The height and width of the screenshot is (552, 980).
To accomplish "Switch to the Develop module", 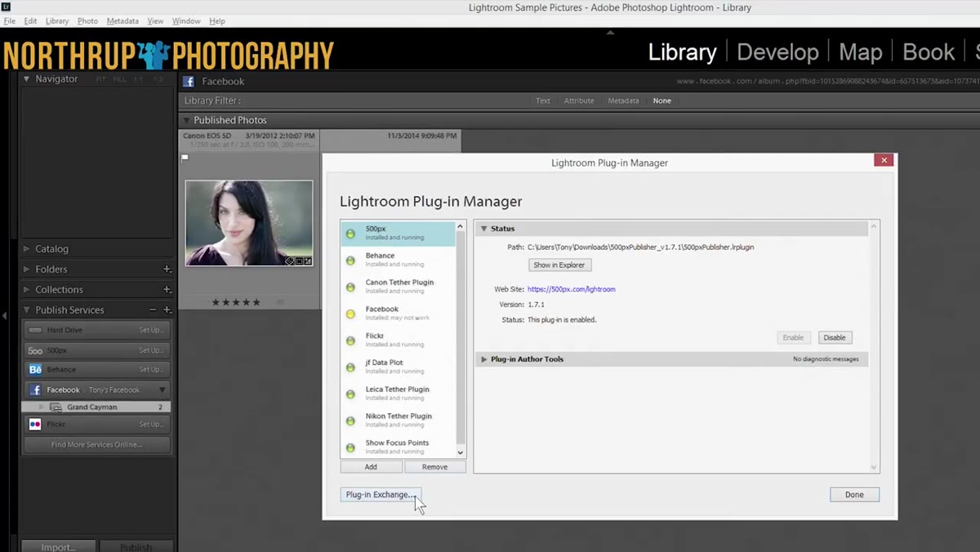I will coord(777,52).
